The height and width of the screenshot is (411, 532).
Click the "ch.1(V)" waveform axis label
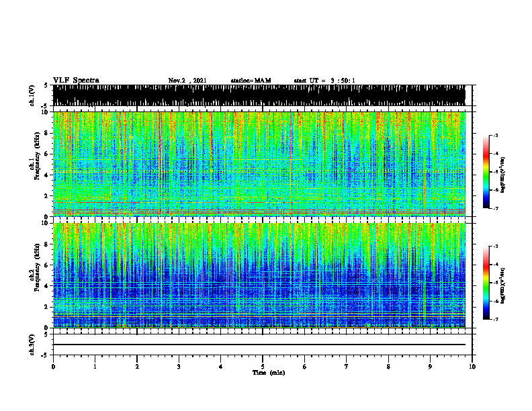coord(32,95)
